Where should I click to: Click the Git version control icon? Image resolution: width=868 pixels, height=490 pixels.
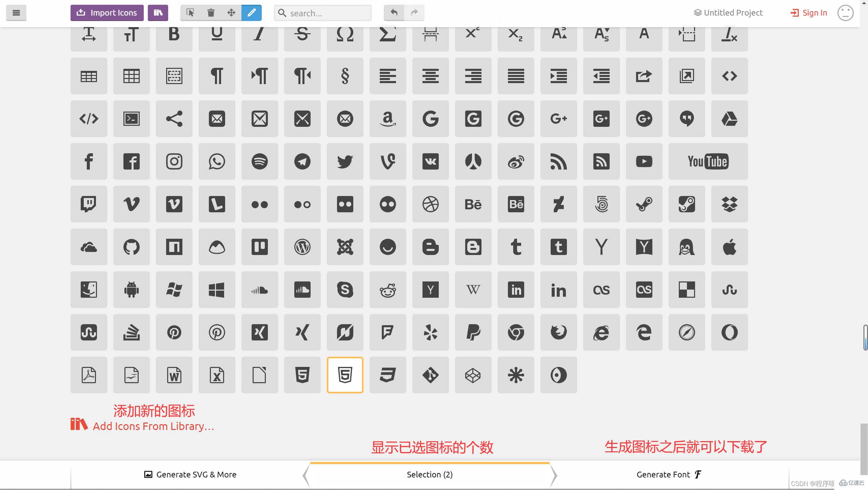click(x=430, y=375)
